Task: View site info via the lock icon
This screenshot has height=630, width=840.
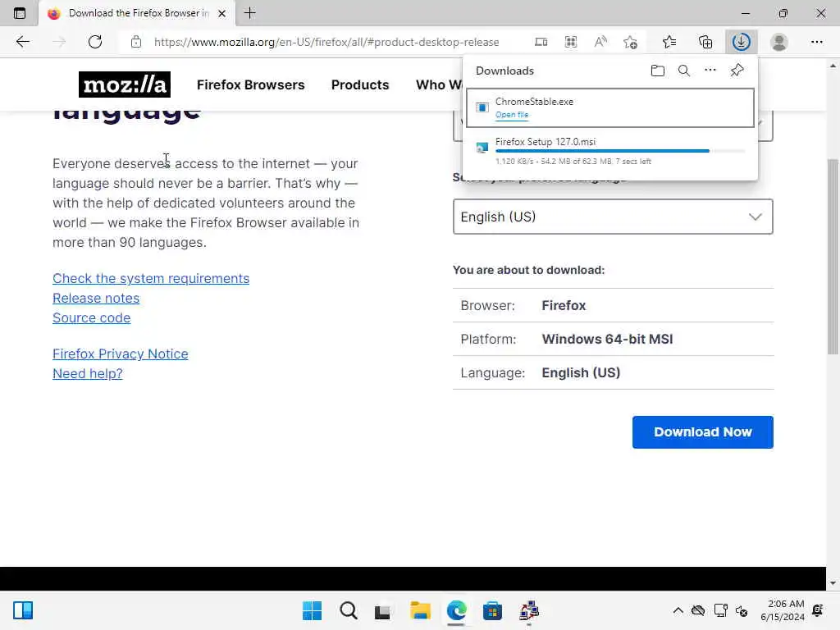Action: point(136,42)
